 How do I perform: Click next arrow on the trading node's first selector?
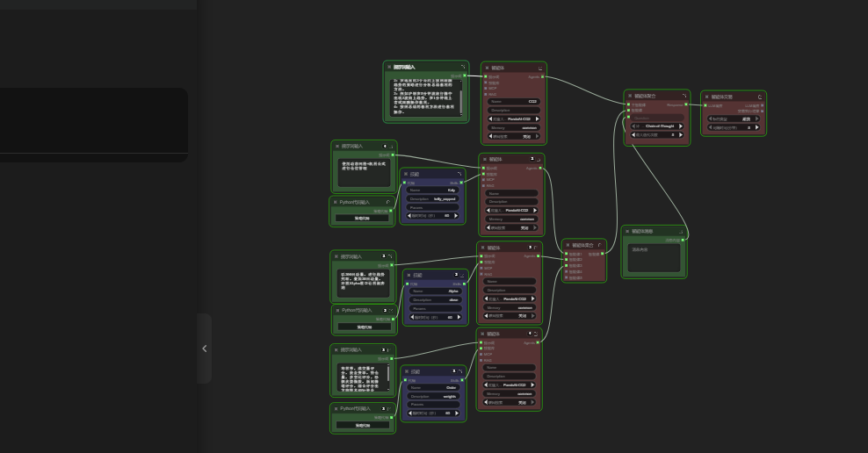click(x=756, y=119)
